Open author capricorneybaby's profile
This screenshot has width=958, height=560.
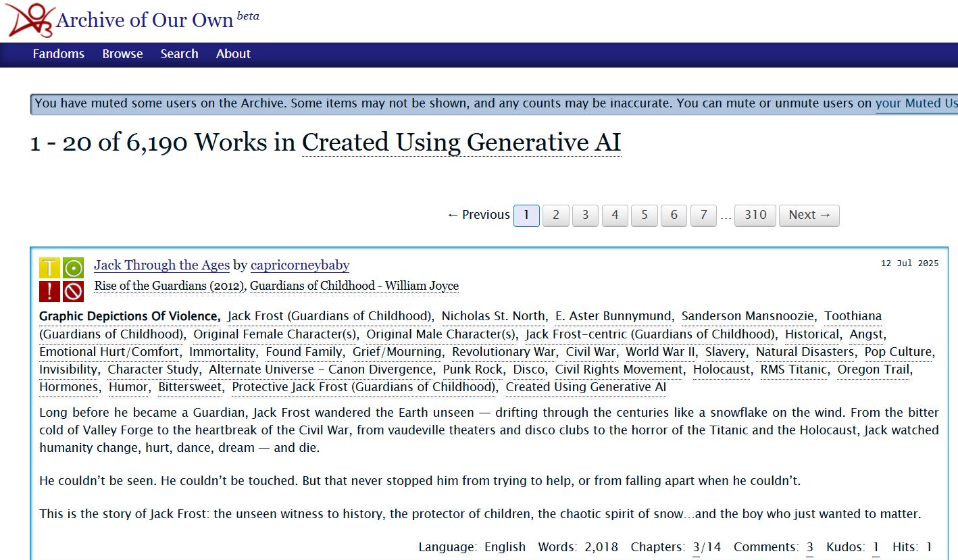point(300,265)
